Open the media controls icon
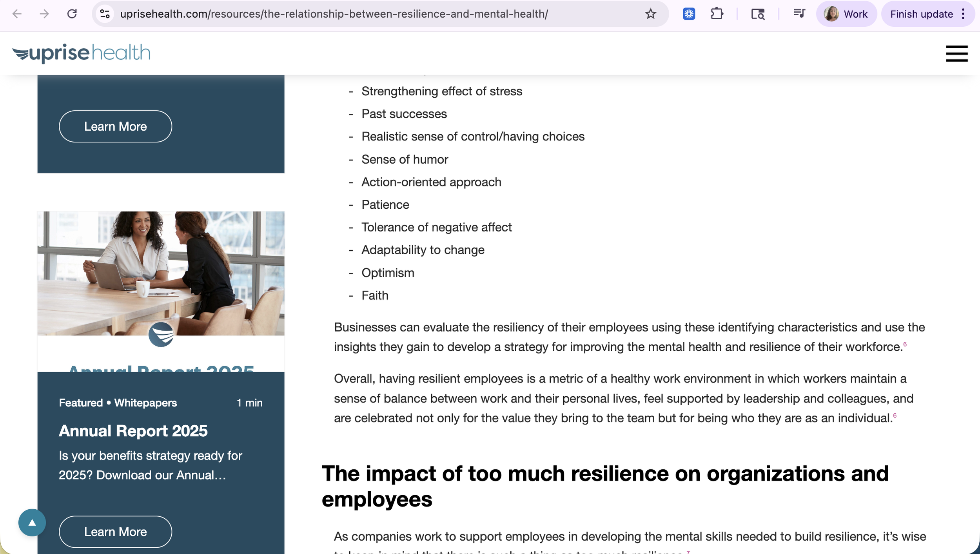Image resolution: width=980 pixels, height=554 pixels. point(799,14)
